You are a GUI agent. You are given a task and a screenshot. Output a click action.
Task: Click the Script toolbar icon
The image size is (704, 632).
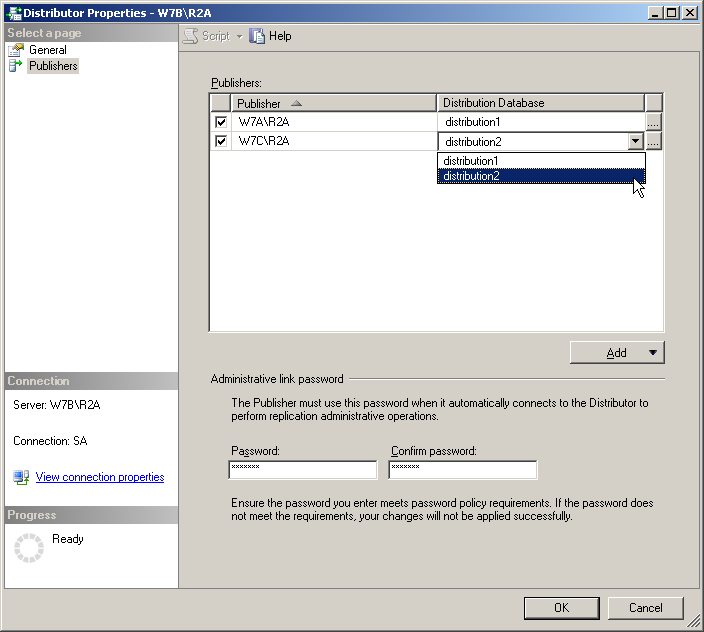[190, 36]
